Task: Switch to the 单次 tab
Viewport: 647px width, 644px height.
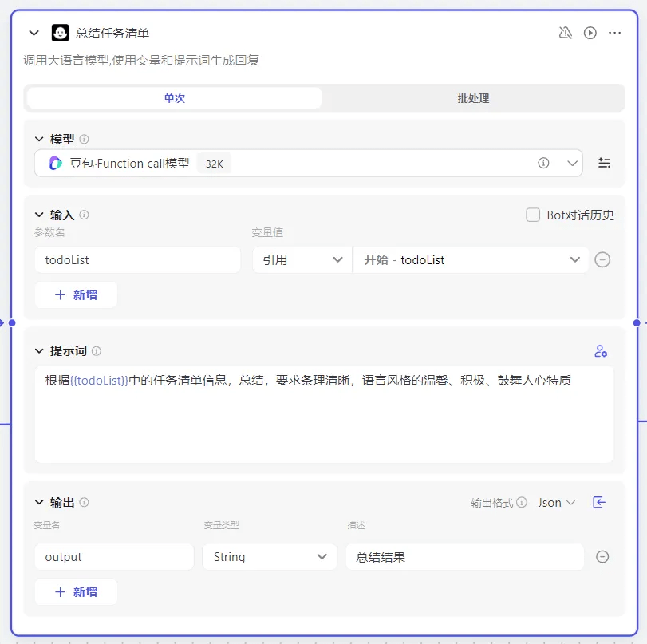Action: 174,98
